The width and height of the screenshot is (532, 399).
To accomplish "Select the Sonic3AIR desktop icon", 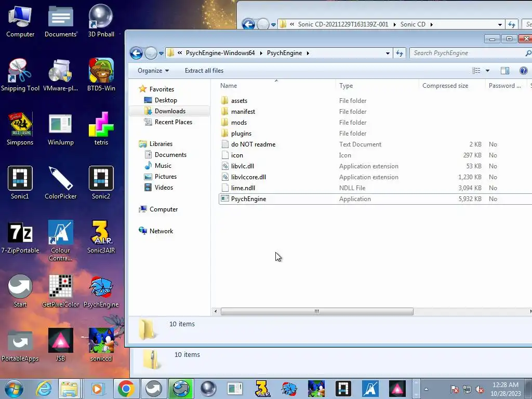I will pos(101,237).
